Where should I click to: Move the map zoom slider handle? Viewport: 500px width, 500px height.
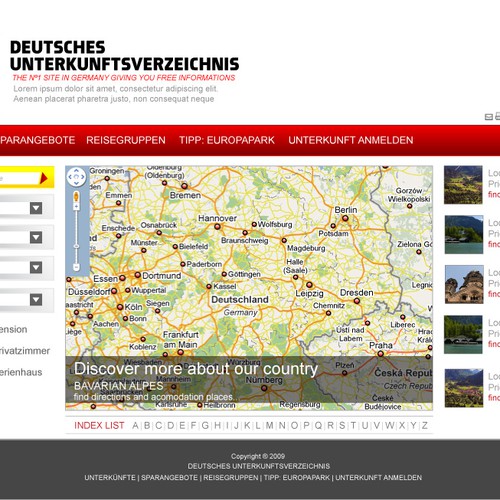(76, 246)
